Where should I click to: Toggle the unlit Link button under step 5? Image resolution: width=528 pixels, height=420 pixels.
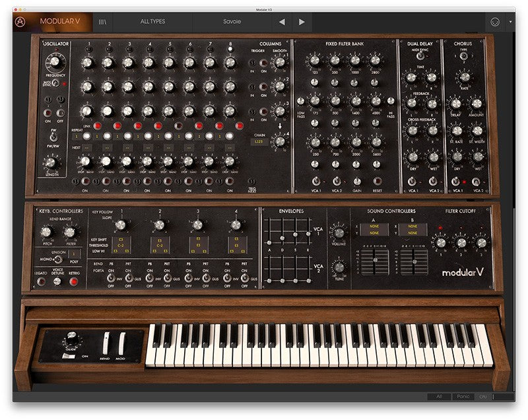tap(178, 126)
